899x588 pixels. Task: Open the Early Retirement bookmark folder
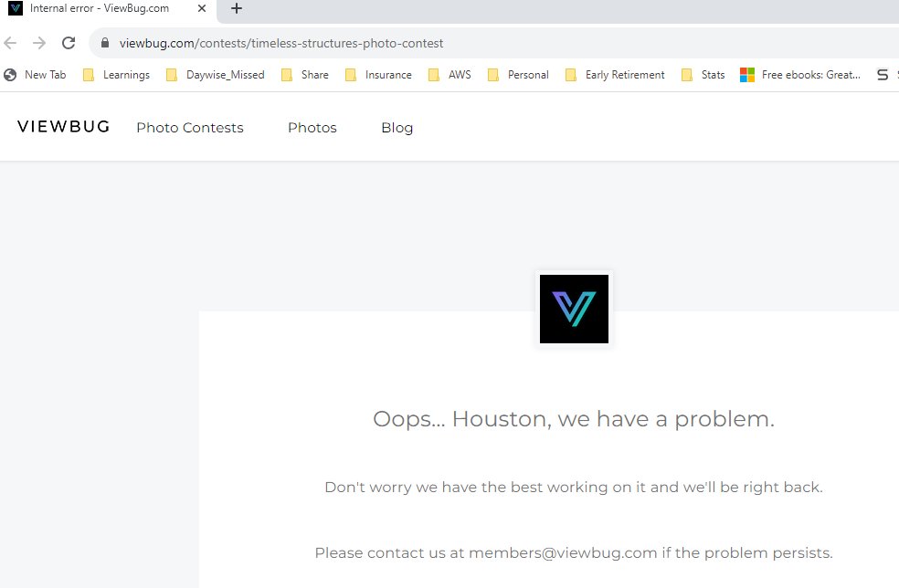click(x=625, y=75)
